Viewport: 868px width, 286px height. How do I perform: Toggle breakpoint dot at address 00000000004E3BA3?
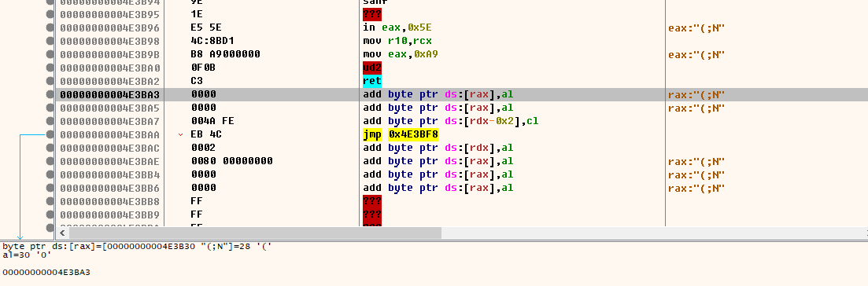[50, 94]
